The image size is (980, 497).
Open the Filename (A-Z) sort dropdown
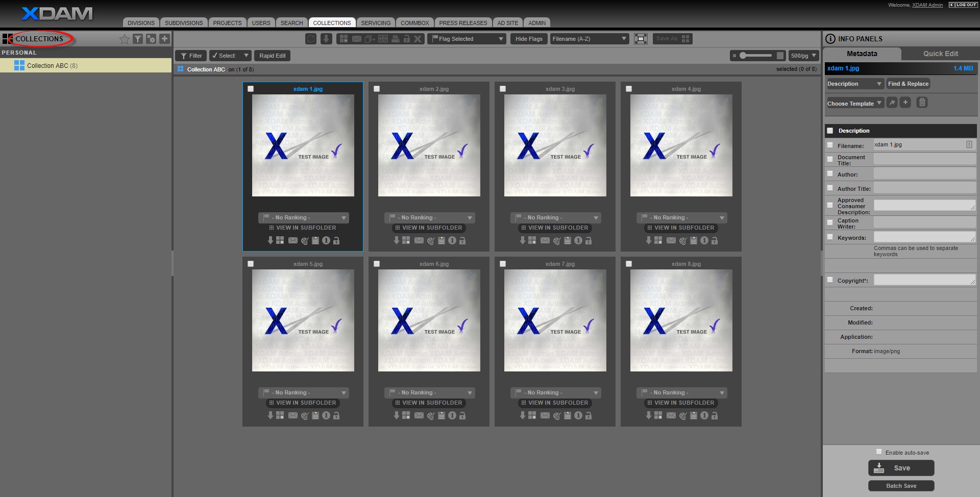589,39
